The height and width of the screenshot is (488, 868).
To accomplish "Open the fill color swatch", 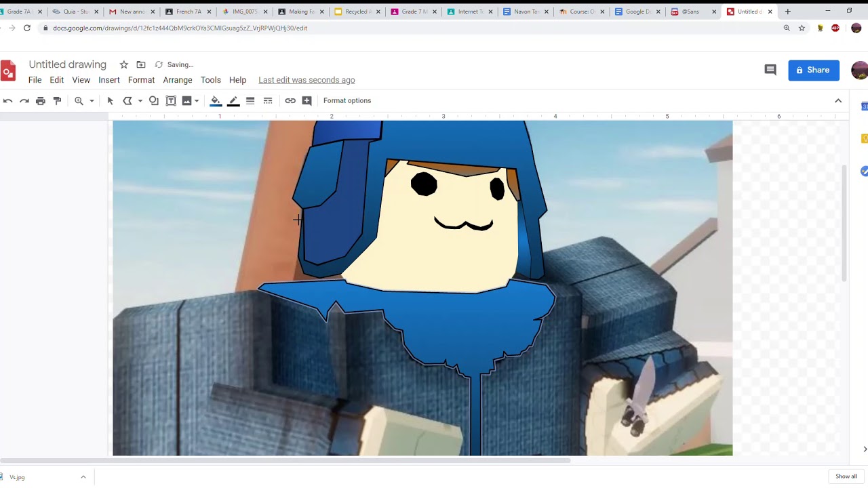I will [x=216, y=100].
